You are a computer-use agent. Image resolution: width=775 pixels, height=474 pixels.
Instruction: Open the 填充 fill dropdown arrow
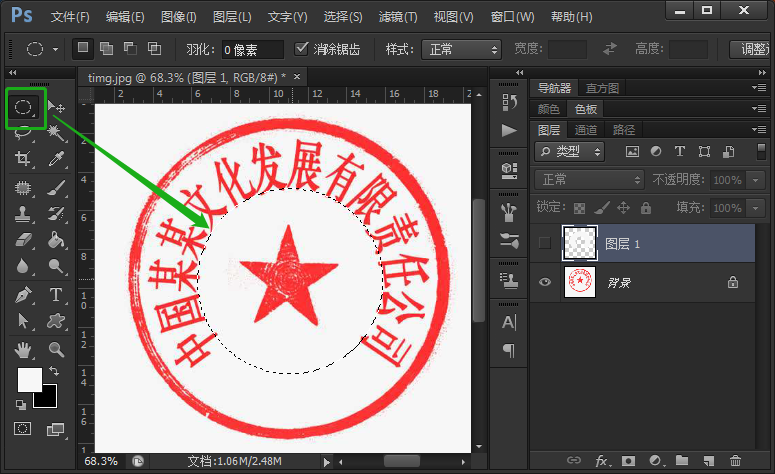tap(755, 208)
